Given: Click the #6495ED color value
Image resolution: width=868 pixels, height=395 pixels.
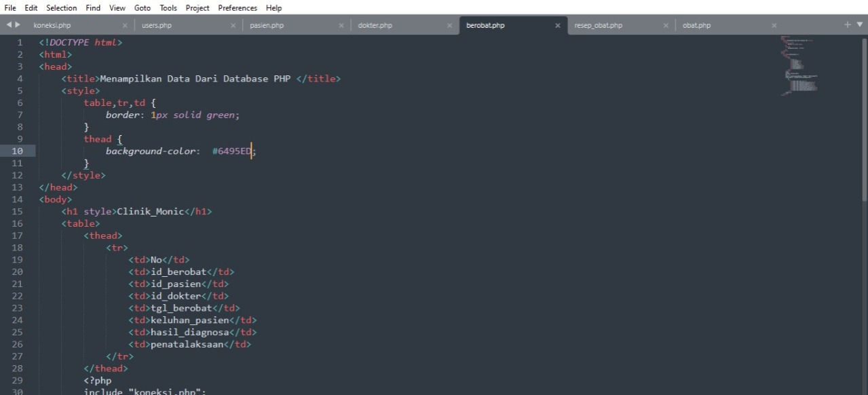Looking at the screenshot, I should pos(231,151).
